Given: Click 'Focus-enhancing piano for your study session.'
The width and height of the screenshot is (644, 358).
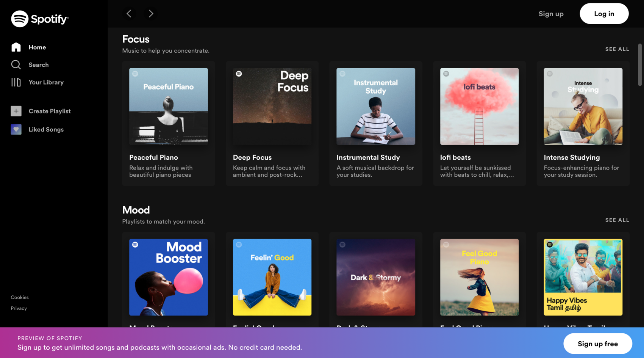Looking at the screenshot, I should tap(581, 171).
